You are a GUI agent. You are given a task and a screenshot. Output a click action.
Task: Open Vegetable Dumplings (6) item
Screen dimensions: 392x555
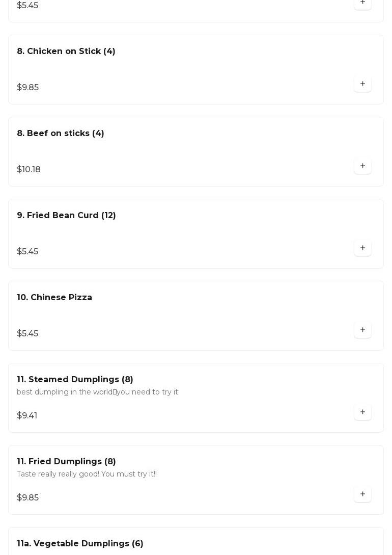coord(80,544)
